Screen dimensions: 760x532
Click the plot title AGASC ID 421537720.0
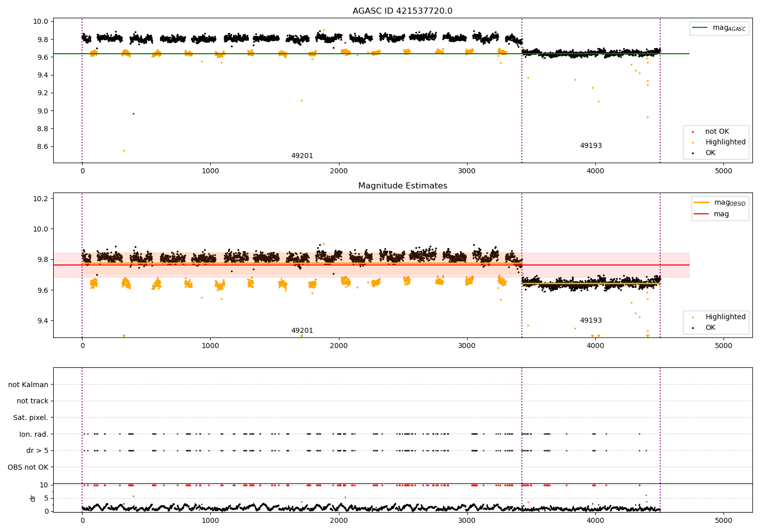[402, 11]
